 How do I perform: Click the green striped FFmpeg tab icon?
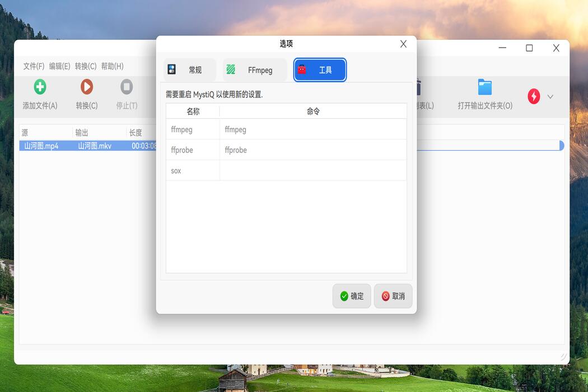pos(231,69)
